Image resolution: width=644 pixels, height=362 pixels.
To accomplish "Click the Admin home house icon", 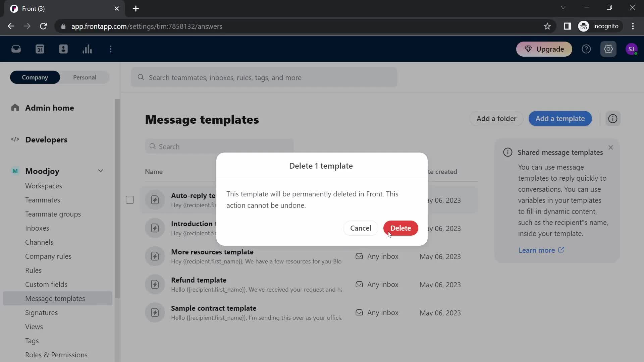I will coord(15,108).
